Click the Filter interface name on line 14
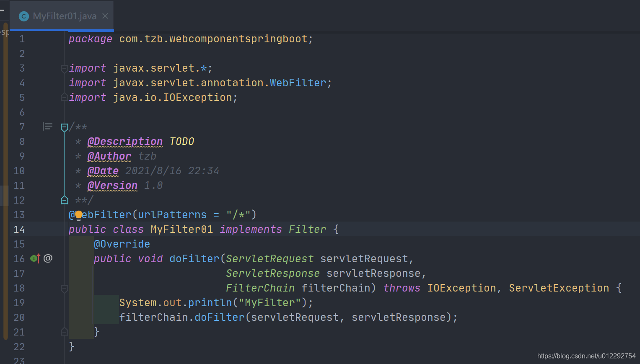The width and height of the screenshot is (640, 364). [308, 230]
